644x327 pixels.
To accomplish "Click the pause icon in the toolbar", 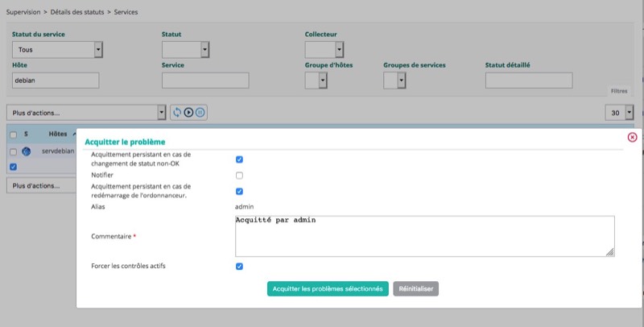I will click(x=200, y=113).
